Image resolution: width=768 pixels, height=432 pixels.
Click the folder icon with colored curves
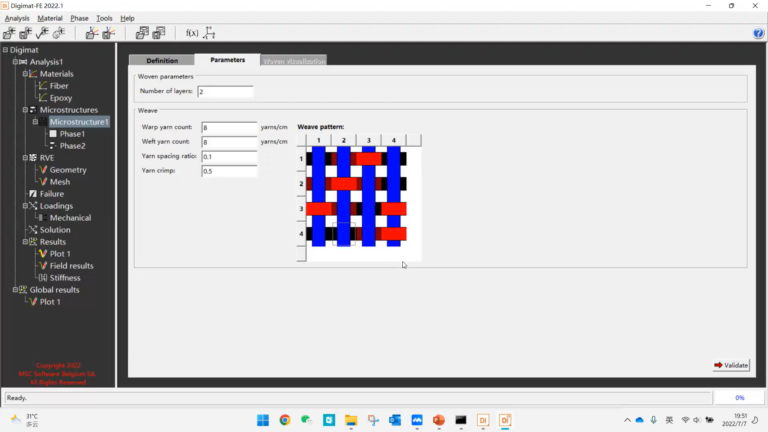click(x=92, y=33)
